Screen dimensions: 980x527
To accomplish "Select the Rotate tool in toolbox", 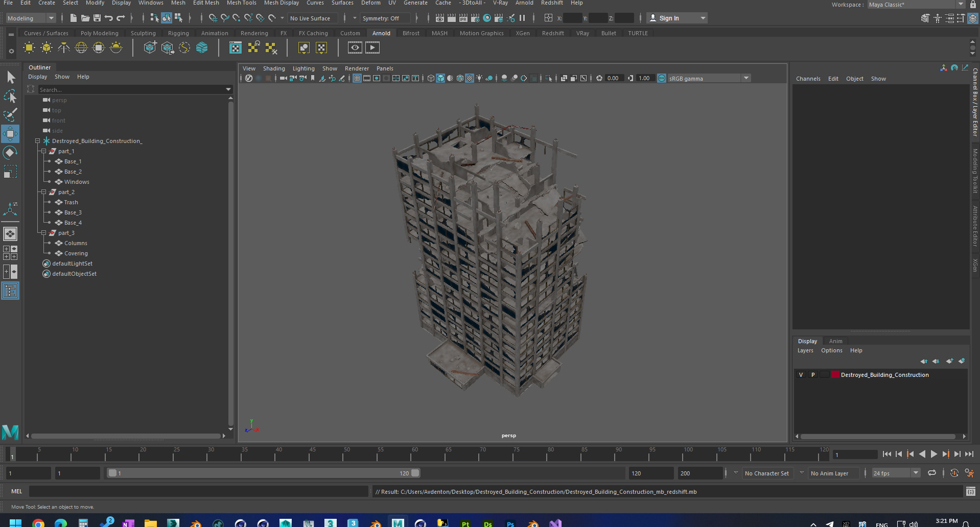I will tap(10, 153).
